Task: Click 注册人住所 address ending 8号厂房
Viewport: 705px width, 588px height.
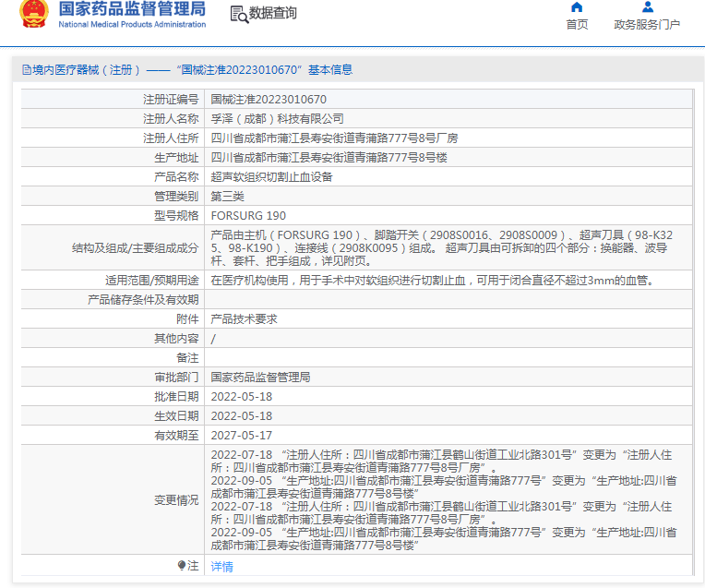Action: click(335, 138)
